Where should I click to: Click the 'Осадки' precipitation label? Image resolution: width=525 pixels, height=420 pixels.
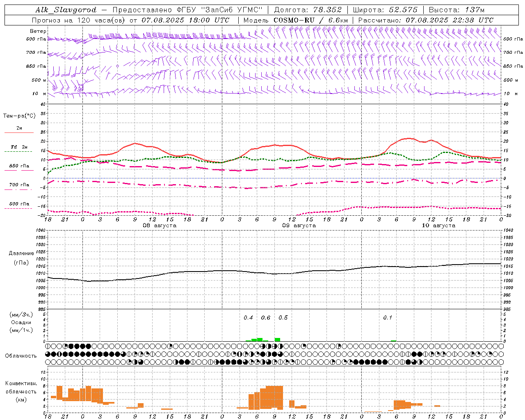pyautogui.click(x=21, y=322)
